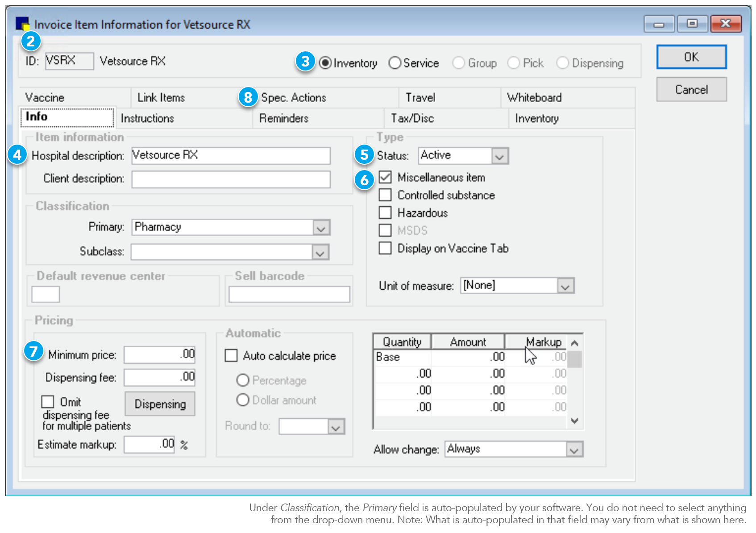The height and width of the screenshot is (533, 756).
Task: Click the Cancel button
Action: 691,90
